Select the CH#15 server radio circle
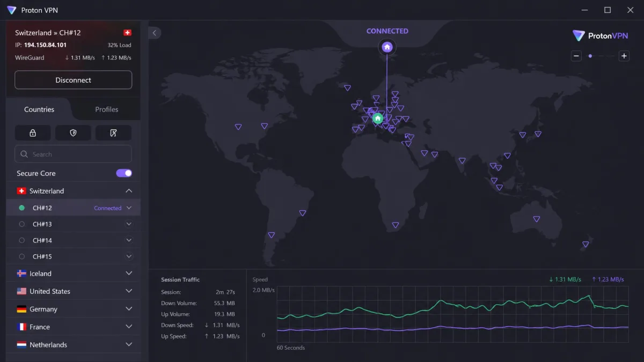 coord(21,256)
